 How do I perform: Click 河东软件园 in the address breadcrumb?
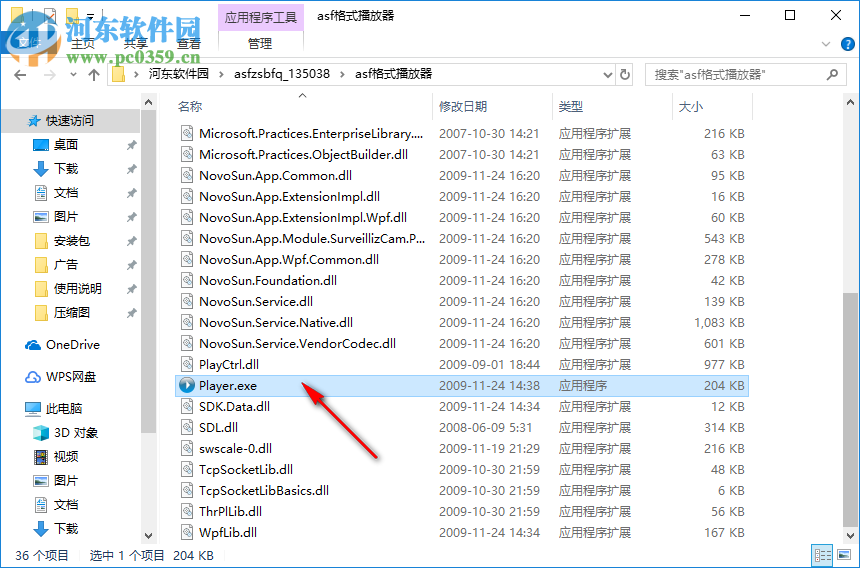pyautogui.click(x=179, y=74)
